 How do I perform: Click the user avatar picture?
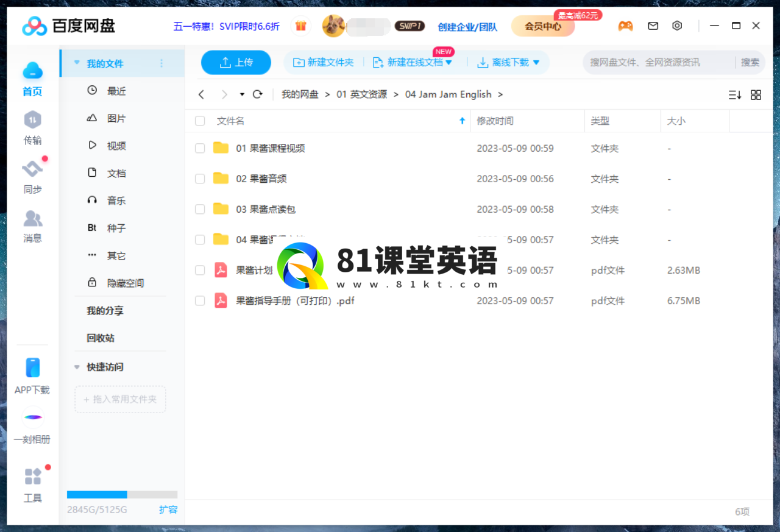tap(333, 26)
